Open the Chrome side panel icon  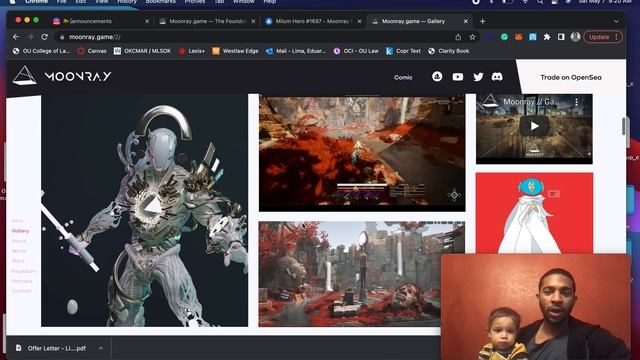(x=561, y=37)
